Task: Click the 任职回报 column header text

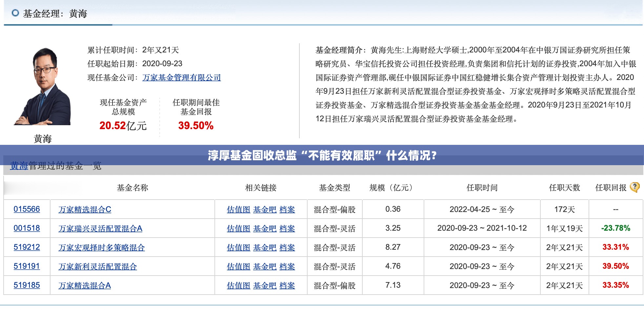Action: coord(611,187)
